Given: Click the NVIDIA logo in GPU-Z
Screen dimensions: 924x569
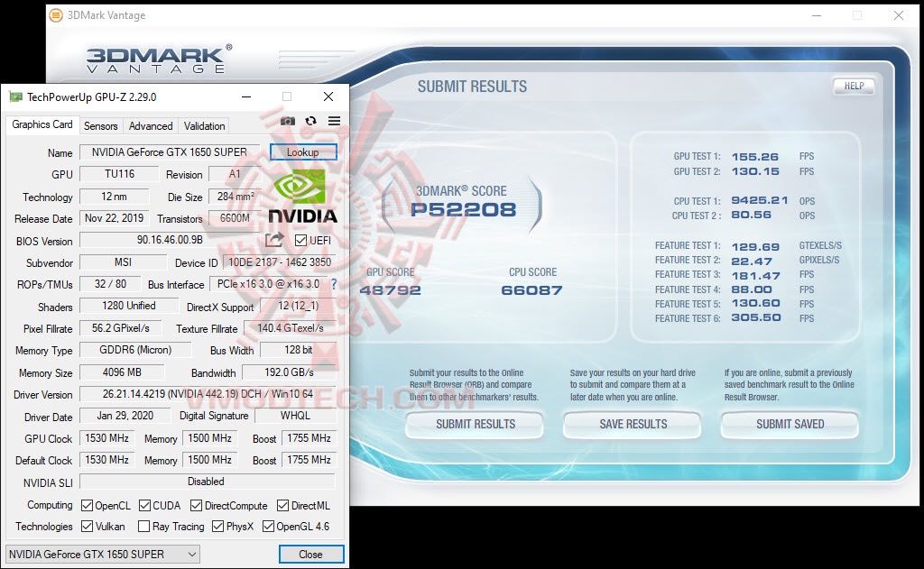Looking at the screenshot, I should (x=302, y=197).
